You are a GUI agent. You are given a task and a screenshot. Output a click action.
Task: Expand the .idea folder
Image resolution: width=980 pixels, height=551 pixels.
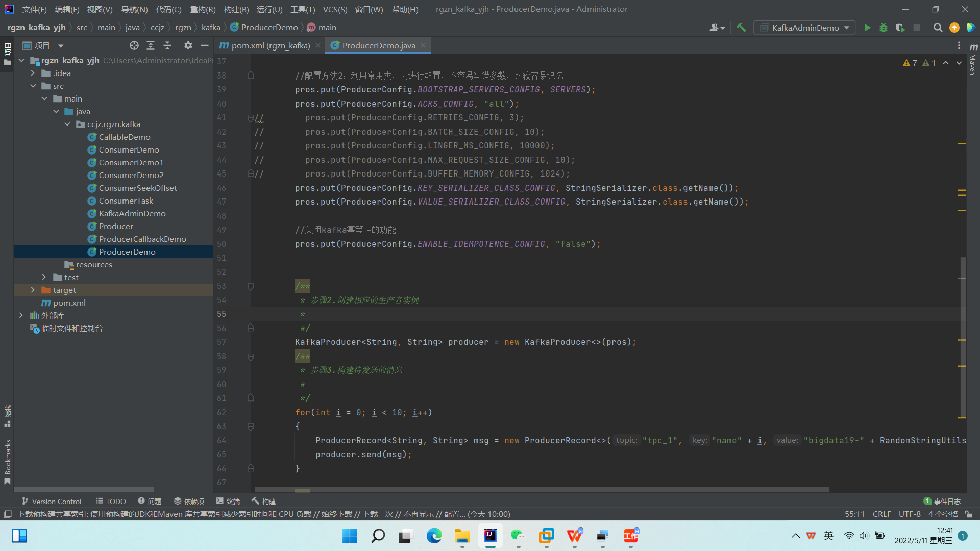coord(33,73)
